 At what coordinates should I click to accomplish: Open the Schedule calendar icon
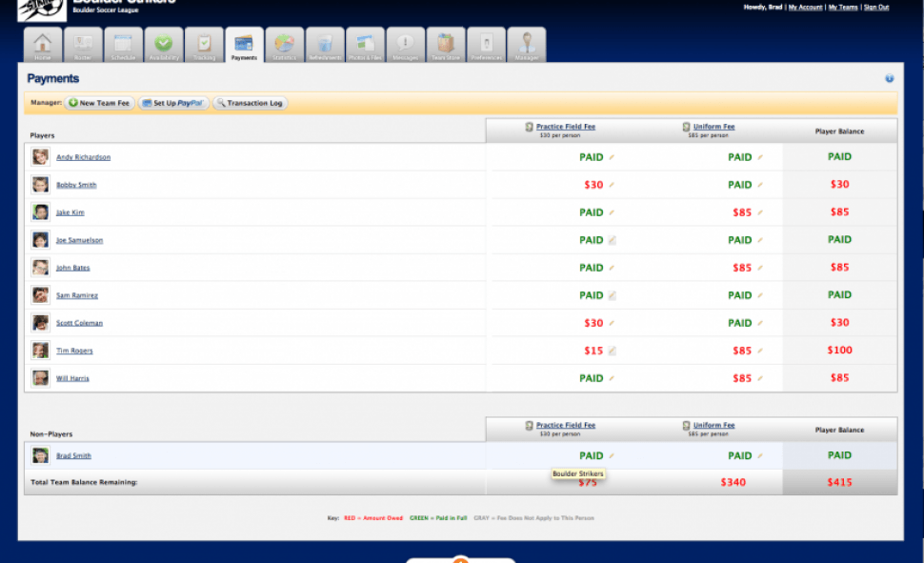[122, 43]
